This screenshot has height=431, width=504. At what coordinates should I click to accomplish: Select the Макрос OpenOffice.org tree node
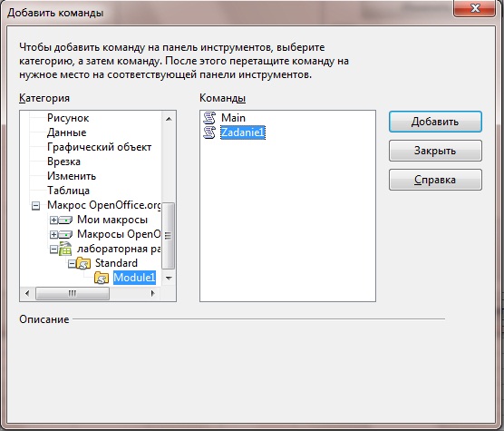pos(104,205)
